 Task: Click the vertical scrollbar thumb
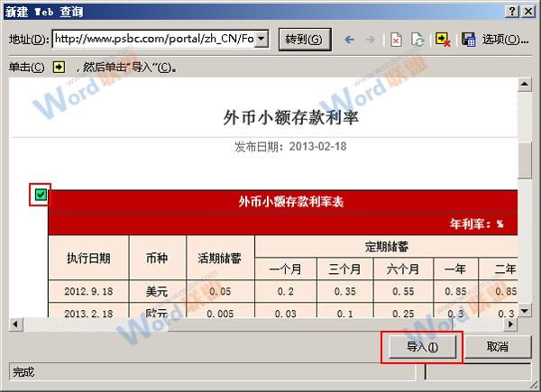tap(525, 160)
